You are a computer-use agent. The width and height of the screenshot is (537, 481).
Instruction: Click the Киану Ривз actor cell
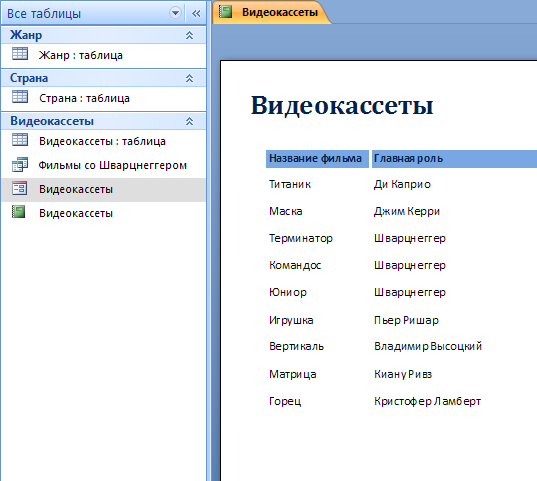(403, 374)
